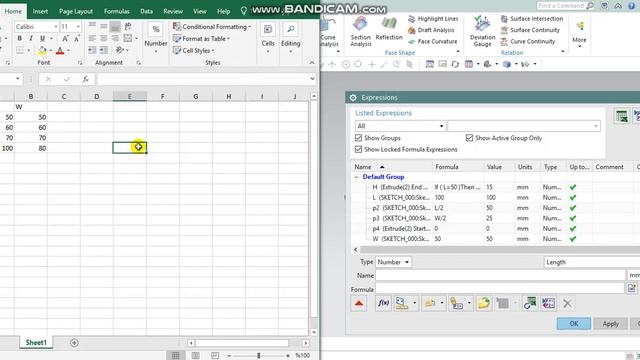Click the red triangle collapse icon in Expressions
This screenshot has width=640, height=360.
coord(359,303)
